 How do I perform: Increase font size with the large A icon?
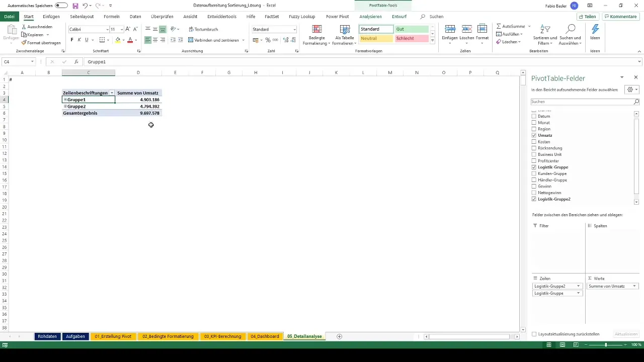(128, 29)
